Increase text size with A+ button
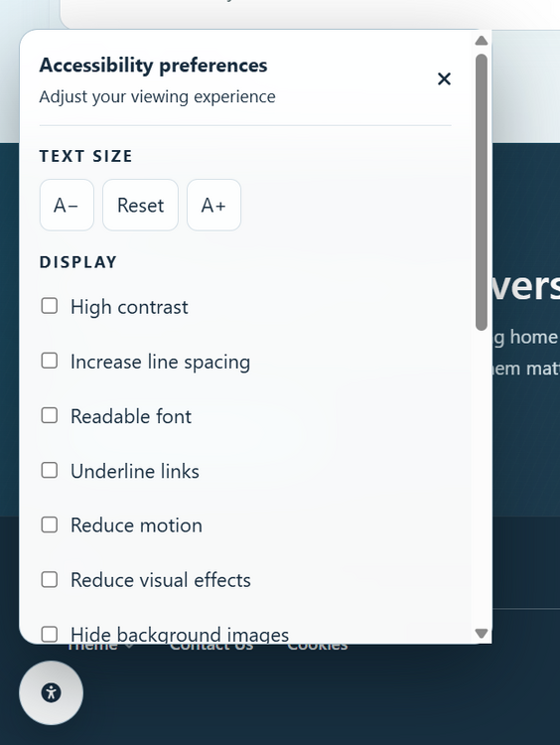The image size is (560, 745). tap(213, 206)
